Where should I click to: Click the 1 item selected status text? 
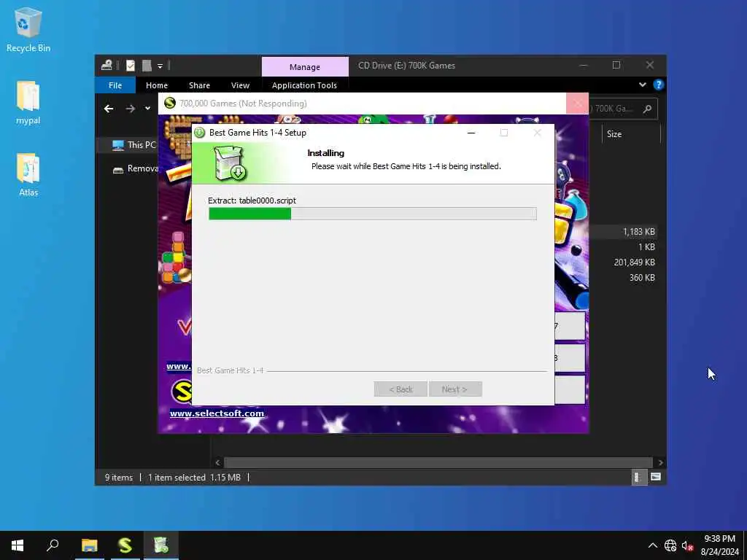[x=194, y=477]
